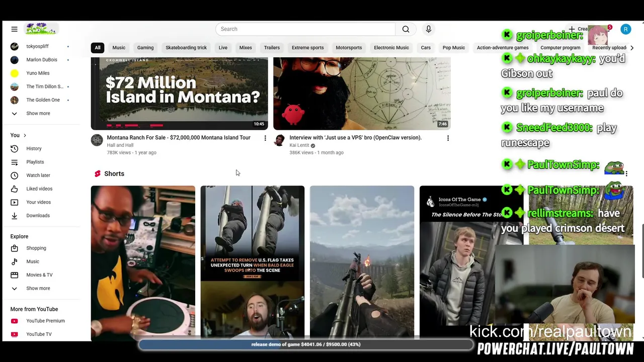Expand the You section chevron

tap(25, 135)
